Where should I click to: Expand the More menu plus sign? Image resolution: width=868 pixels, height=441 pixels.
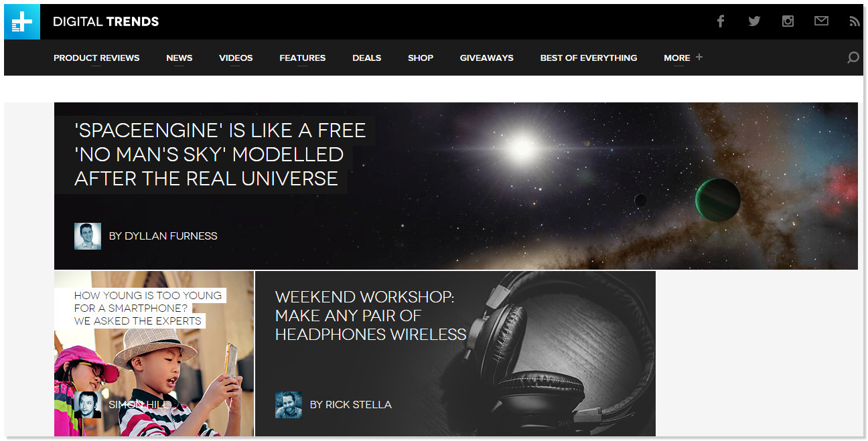pyautogui.click(x=699, y=57)
